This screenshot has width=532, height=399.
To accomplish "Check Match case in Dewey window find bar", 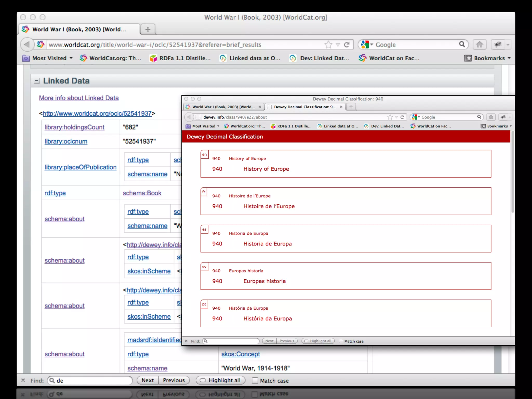I will (x=341, y=341).
